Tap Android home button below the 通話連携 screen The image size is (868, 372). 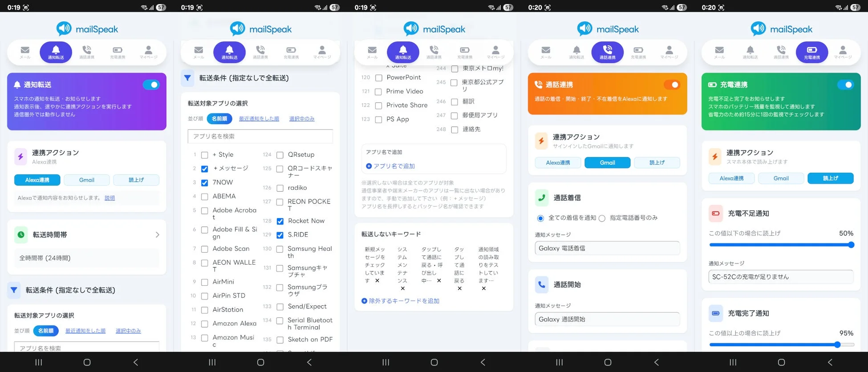pyautogui.click(x=608, y=362)
